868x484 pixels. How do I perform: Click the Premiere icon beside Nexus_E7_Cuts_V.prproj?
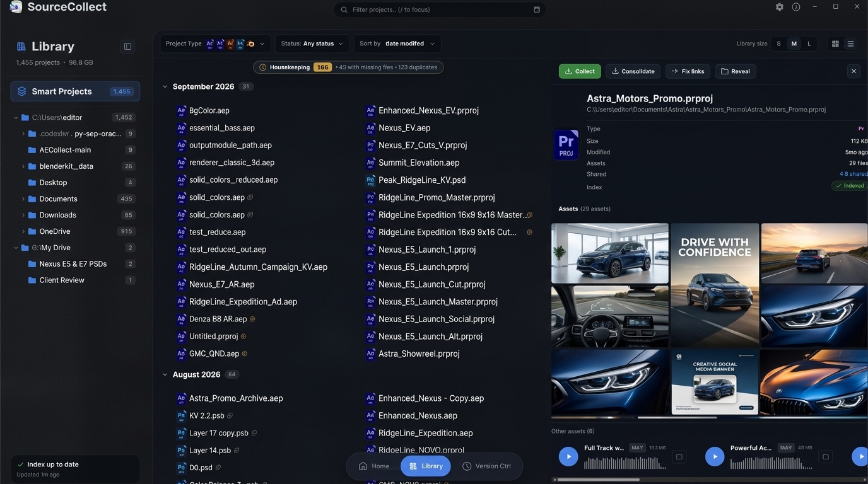(x=371, y=146)
